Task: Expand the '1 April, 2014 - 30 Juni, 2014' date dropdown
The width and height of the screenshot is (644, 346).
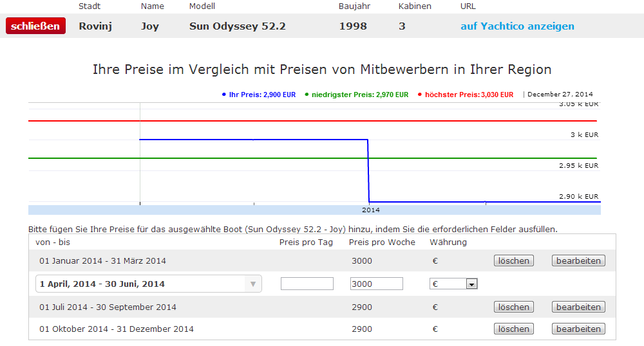Action: [252, 284]
